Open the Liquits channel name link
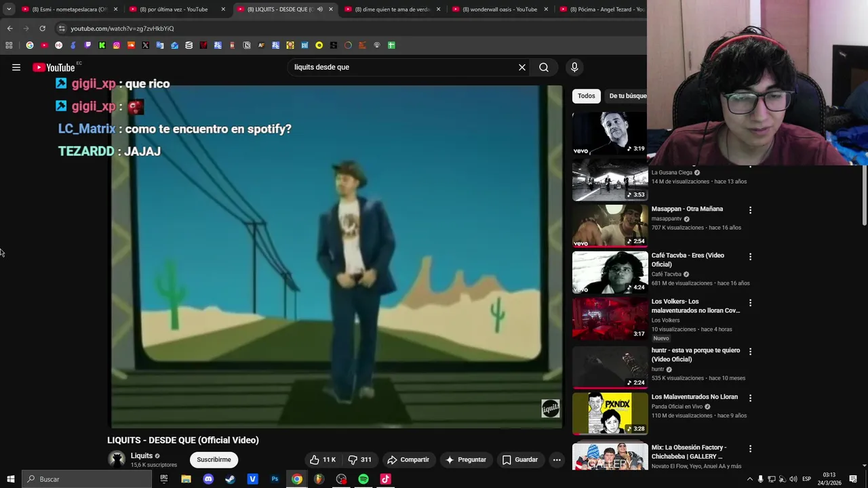The height and width of the screenshot is (488, 868). (x=142, y=455)
